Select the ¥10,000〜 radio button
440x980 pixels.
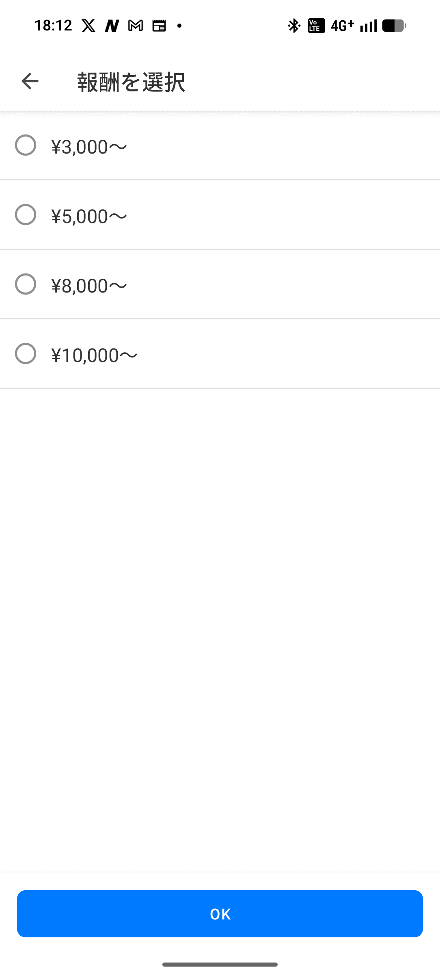[26, 354]
